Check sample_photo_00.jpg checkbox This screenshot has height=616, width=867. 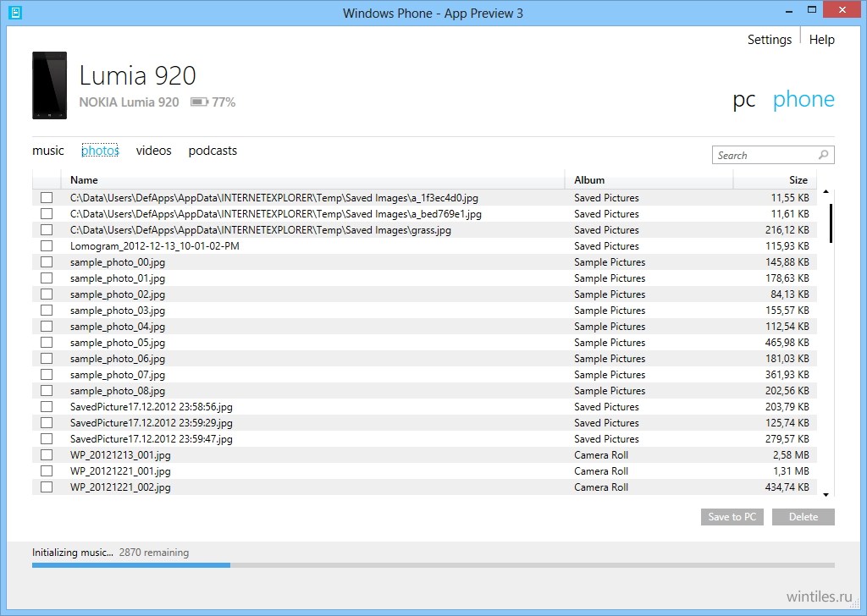(x=47, y=261)
